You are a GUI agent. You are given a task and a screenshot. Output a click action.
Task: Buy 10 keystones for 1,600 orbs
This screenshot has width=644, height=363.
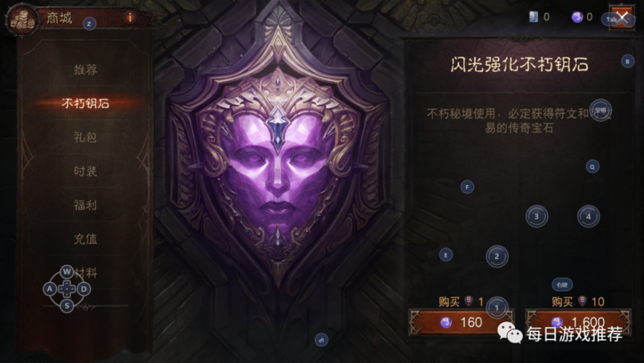click(x=578, y=322)
